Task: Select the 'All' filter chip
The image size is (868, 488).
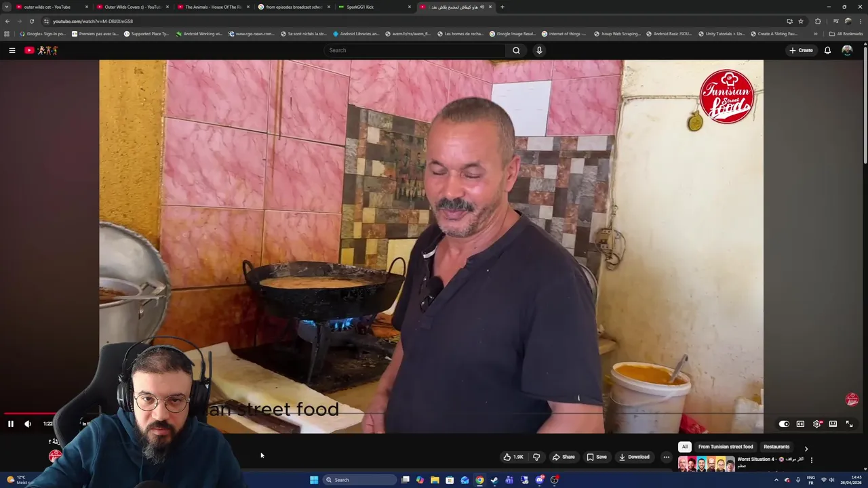Action: tap(685, 447)
